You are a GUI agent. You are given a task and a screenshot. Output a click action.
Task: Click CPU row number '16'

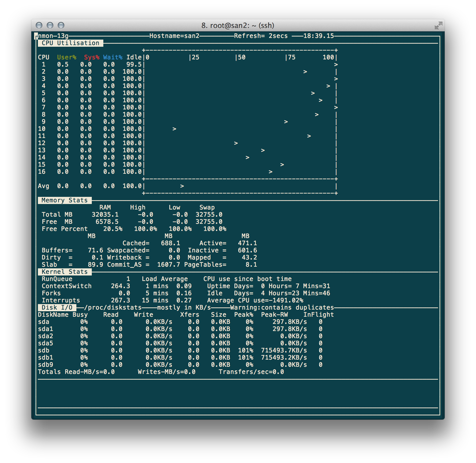pos(42,172)
